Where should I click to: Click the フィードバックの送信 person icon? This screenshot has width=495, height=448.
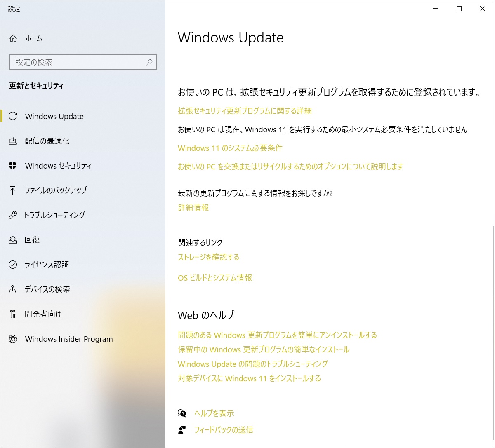[x=182, y=430]
